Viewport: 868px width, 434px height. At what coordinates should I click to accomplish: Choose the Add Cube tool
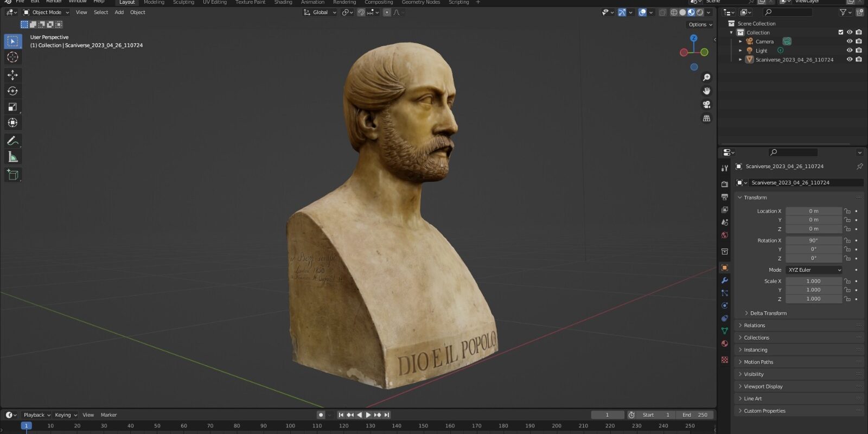(x=12, y=175)
